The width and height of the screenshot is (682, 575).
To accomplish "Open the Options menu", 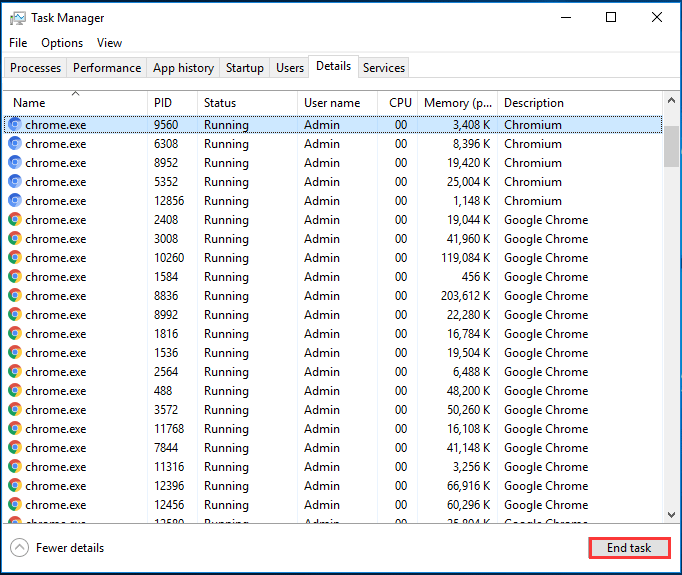I will (62, 43).
